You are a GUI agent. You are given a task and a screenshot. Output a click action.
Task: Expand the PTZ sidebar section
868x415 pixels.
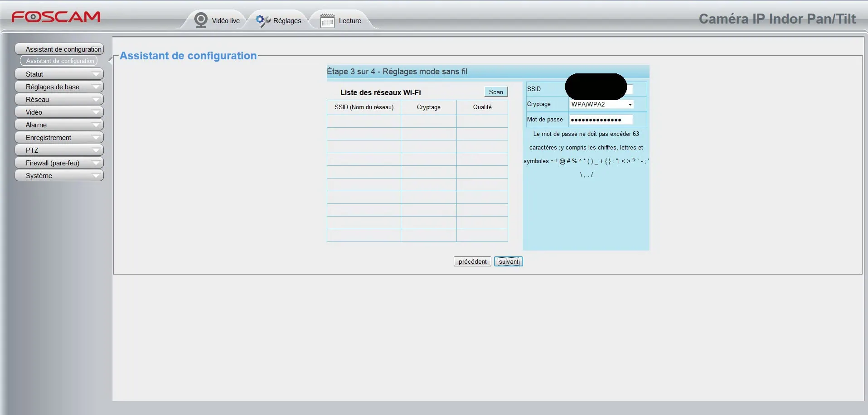pyautogui.click(x=59, y=150)
